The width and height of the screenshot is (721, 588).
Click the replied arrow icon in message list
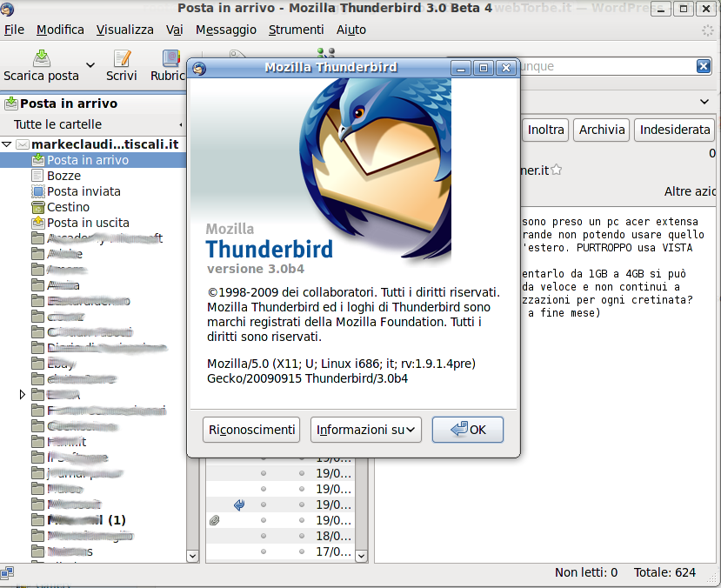click(x=239, y=504)
